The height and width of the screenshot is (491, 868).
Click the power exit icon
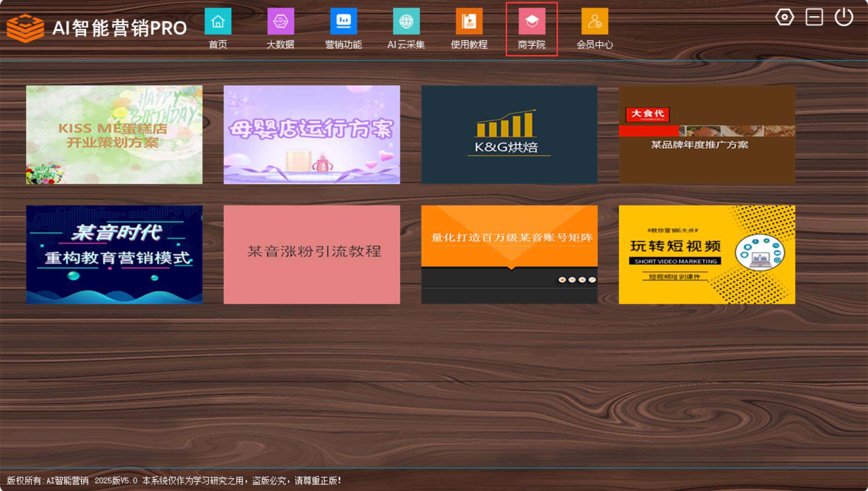click(x=844, y=17)
